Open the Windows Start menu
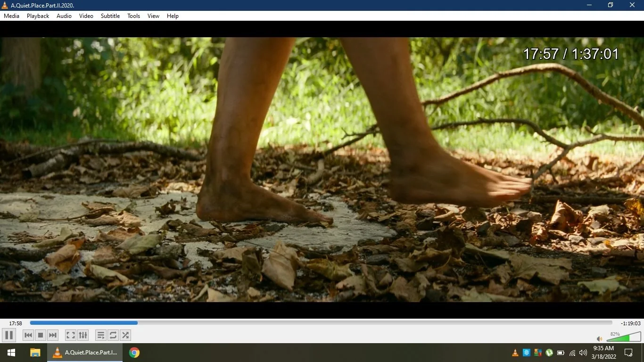The width and height of the screenshot is (644, 362). coord(11,353)
